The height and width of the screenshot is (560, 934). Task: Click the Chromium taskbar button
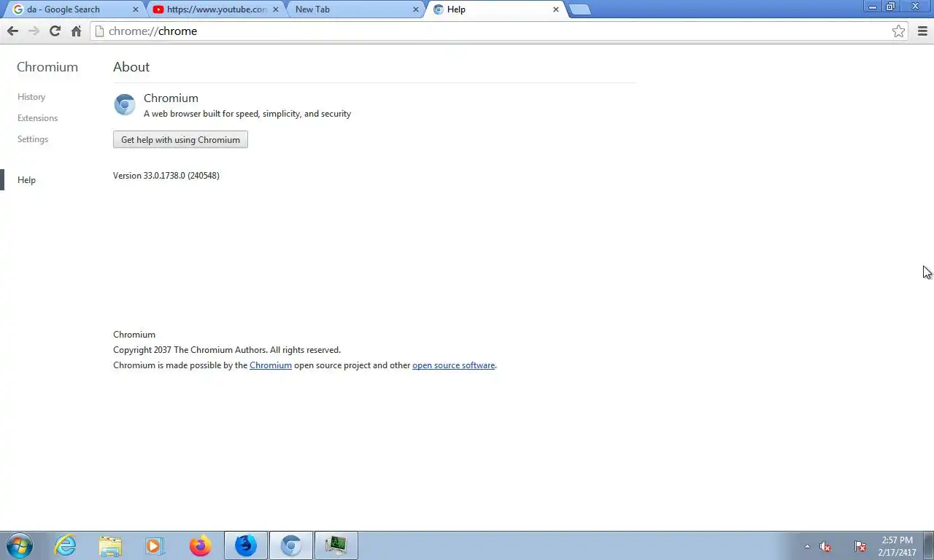(291, 545)
